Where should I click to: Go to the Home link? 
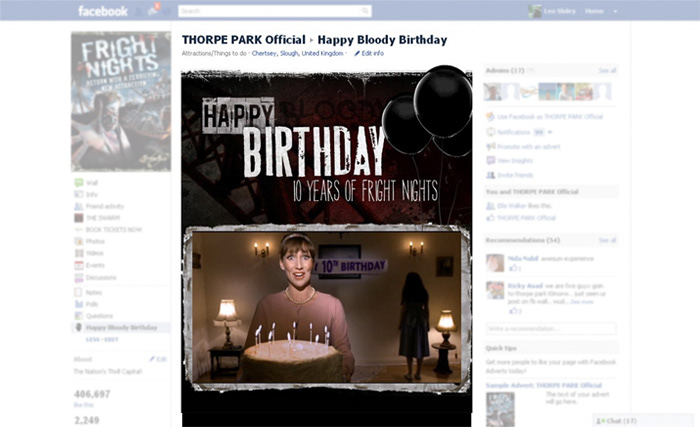[x=594, y=11]
